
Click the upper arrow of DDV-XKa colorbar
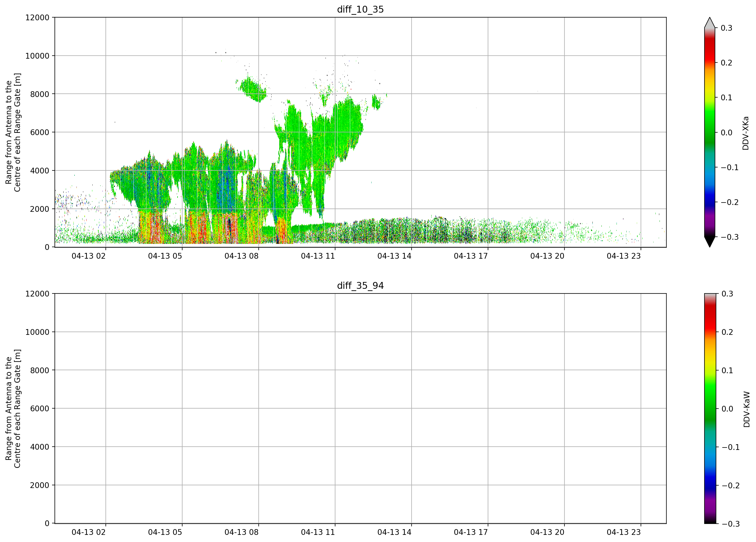pos(710,23)
